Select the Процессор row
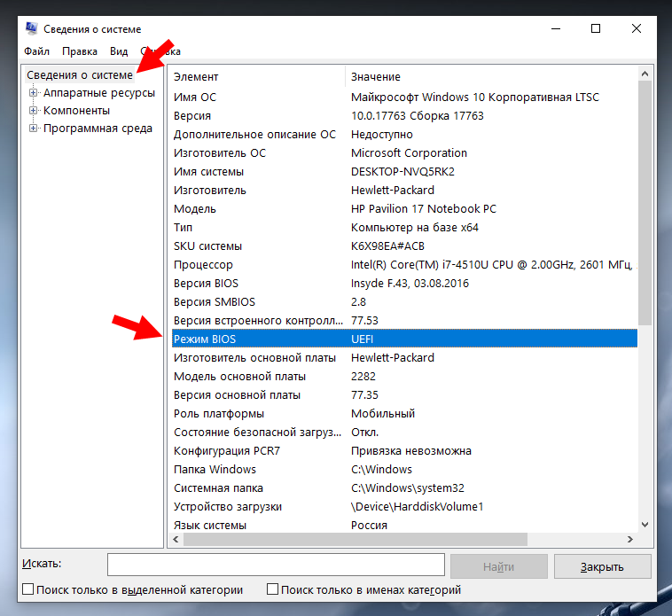The image size is (672, 616). (404, 265)
